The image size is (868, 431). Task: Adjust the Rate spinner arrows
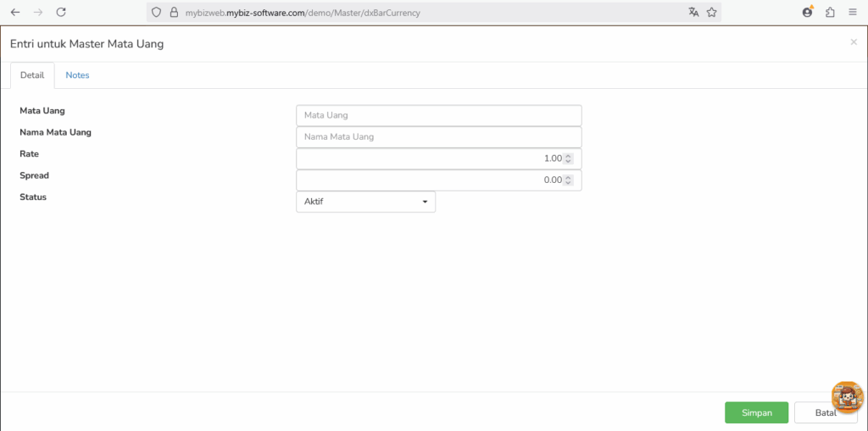click(x=568, y=159)
